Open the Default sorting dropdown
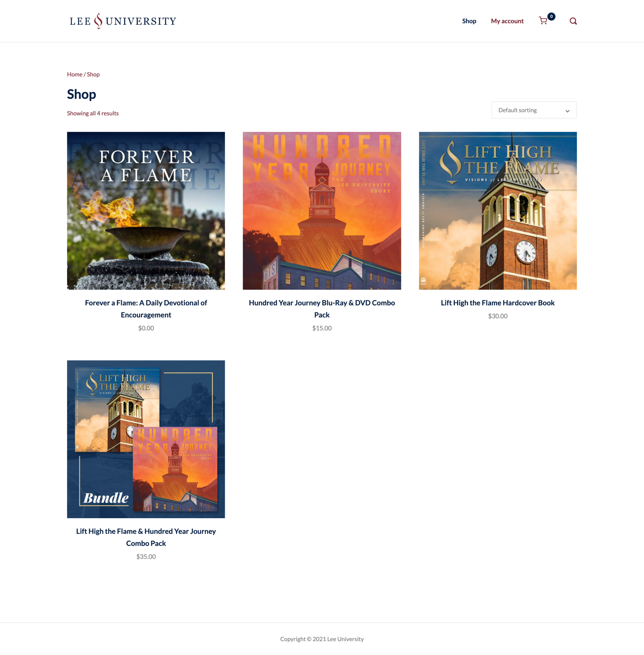 click(534, 110)
